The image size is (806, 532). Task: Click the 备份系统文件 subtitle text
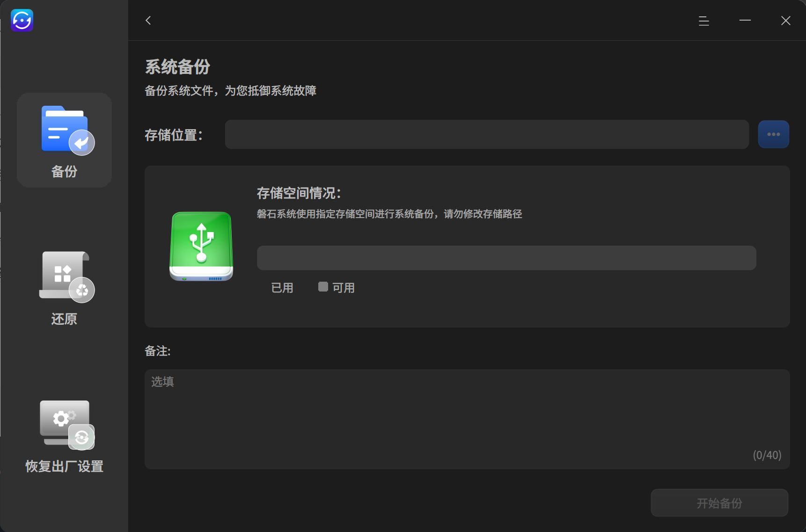[x=231, y=90]
